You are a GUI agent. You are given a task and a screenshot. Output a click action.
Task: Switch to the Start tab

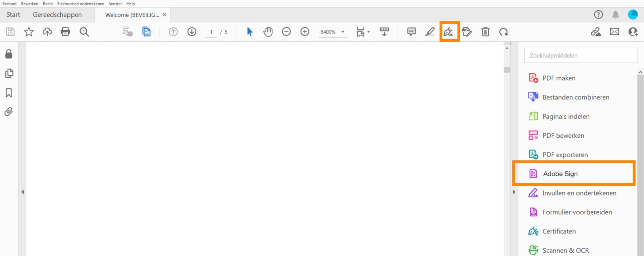[13, 15]
